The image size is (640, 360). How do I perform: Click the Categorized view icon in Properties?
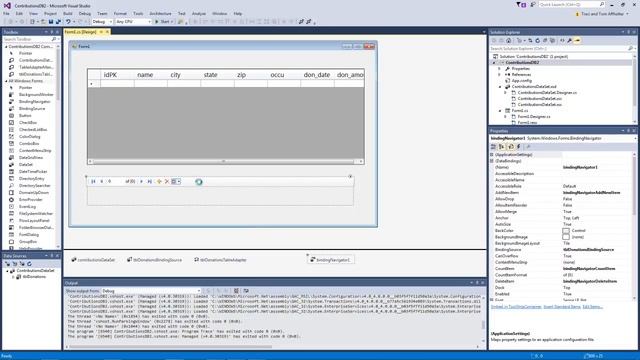tap(493, 147)
